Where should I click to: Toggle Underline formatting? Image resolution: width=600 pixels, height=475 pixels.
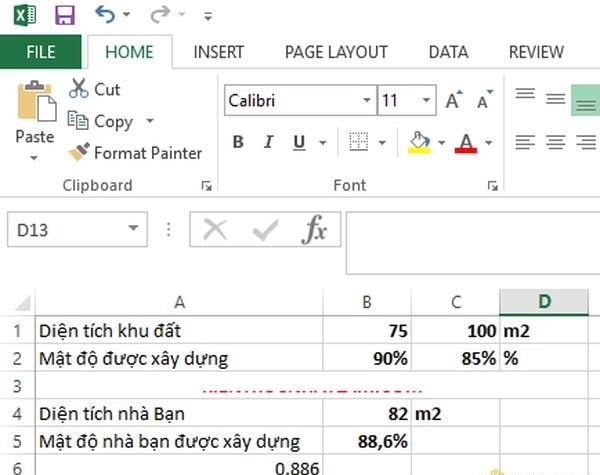pyautogui.click(x=297, y=143)
